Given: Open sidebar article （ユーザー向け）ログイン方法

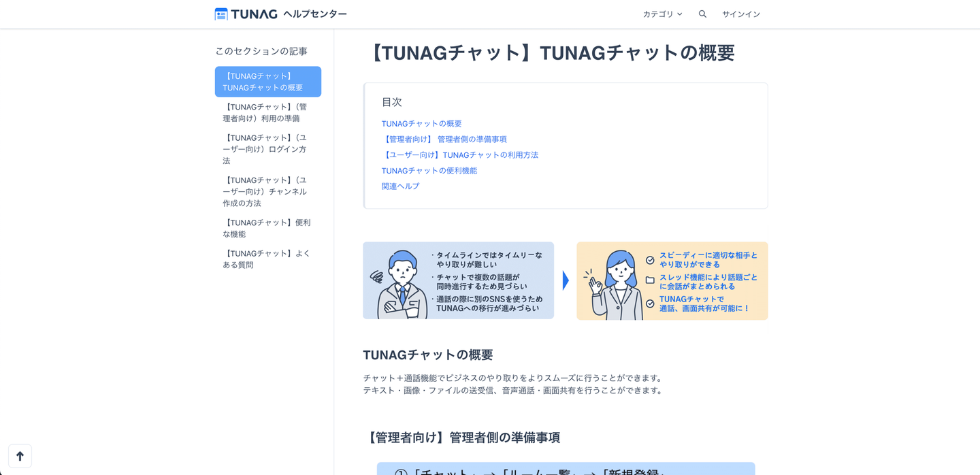Looking at the screenshot, I should click(x=268, y=149).
